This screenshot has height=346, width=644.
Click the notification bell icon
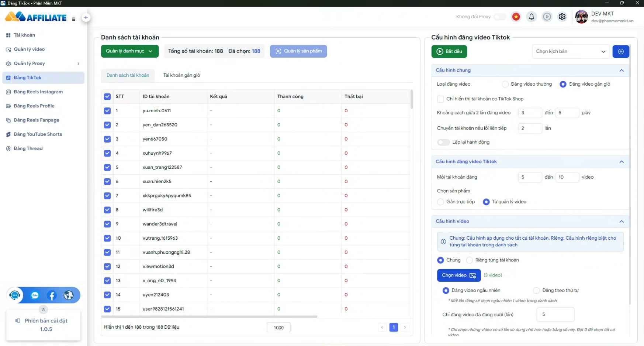[531, 17]
